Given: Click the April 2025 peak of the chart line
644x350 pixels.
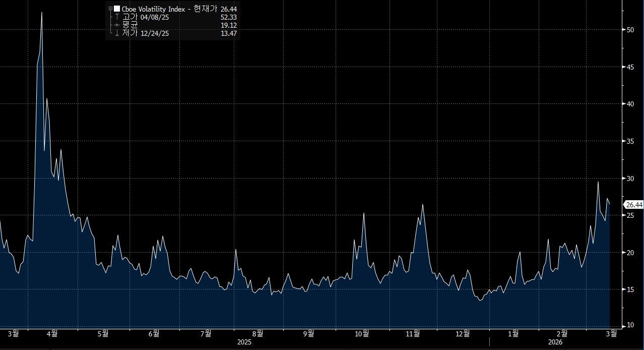Looking at the screenshot, I should (42, 13).
